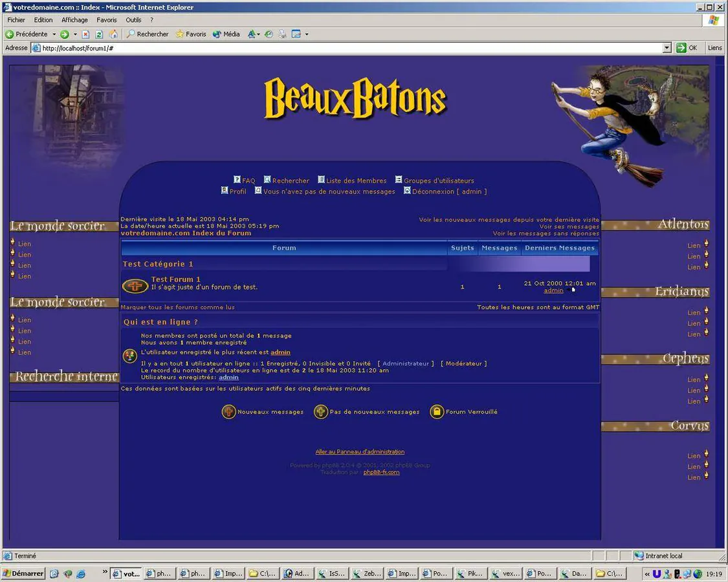
Task: Click Voir les messages sans réponses
Action: 546,233
